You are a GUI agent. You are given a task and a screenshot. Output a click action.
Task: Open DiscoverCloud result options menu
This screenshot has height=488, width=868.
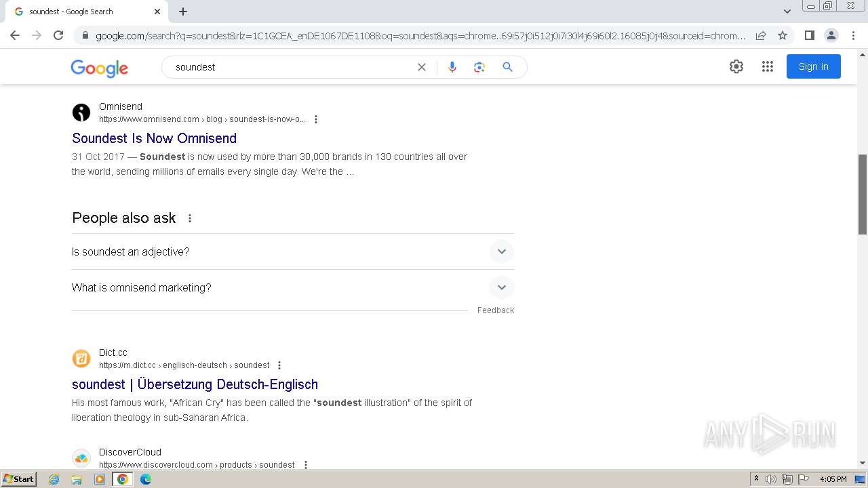306,465
